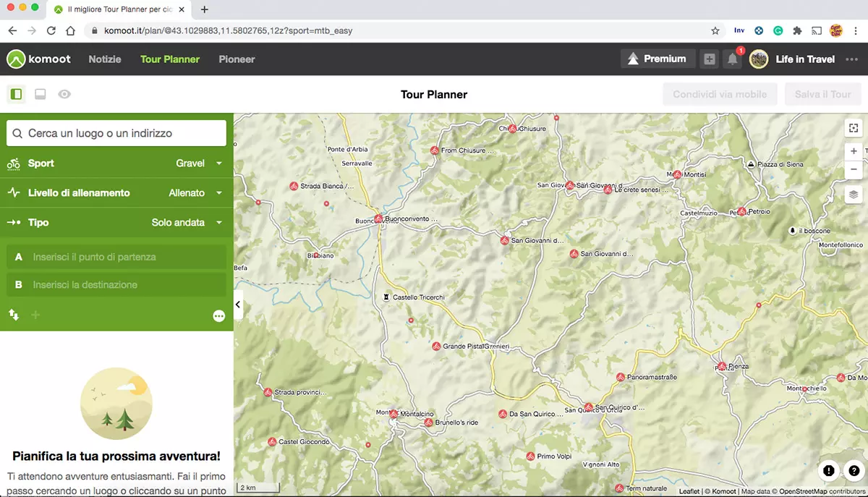868x497 pixels.
Task: Select the il boscone map marker
Action: 793,231
